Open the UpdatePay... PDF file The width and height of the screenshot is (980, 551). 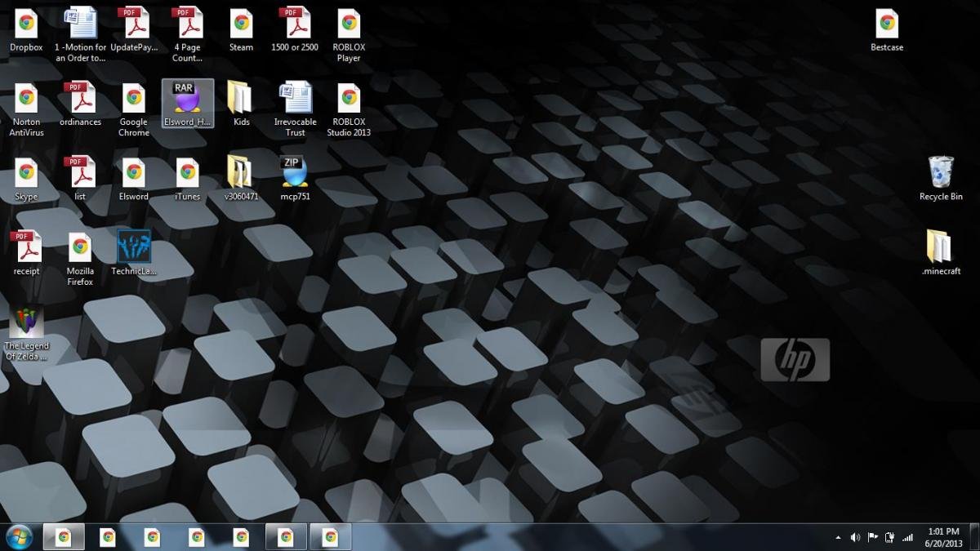click(x=134, y=31)
